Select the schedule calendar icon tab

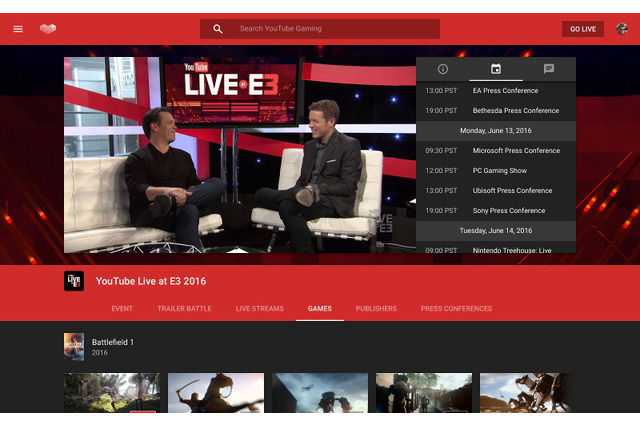[496, 69]
